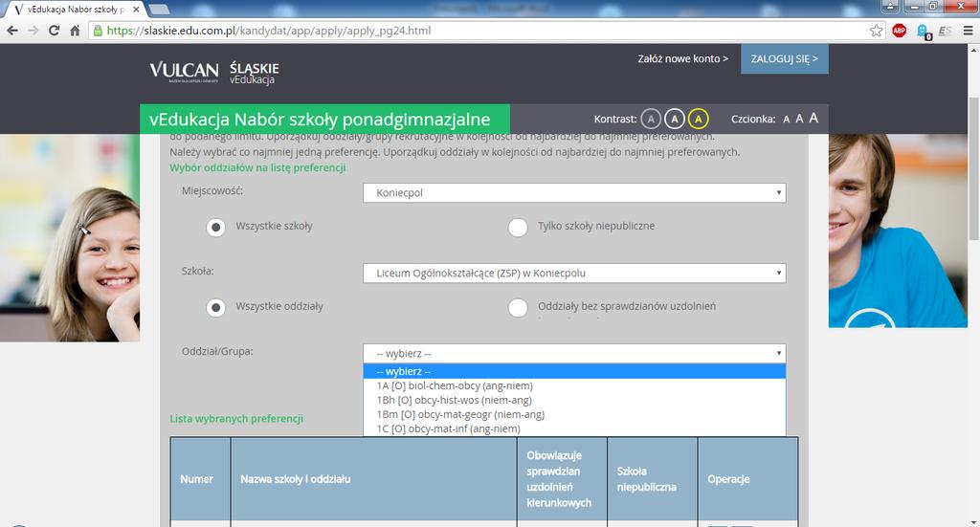980x527 pixels.
Task: Select the yellow high contrast option
Action: point(698,118)
